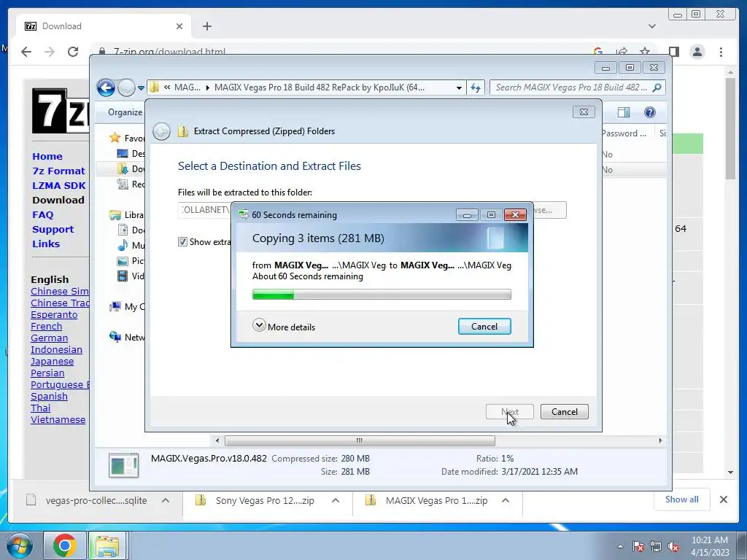Screen dimensions: 747x560
Task: Open FAQ link on 7-Zip site
Action: [x=43, y=215]
